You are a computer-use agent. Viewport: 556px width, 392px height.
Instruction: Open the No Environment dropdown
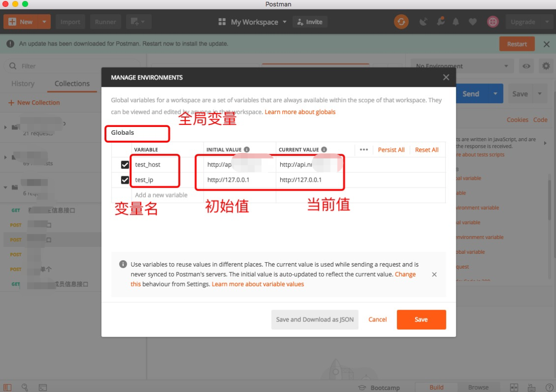click(462, 66)
